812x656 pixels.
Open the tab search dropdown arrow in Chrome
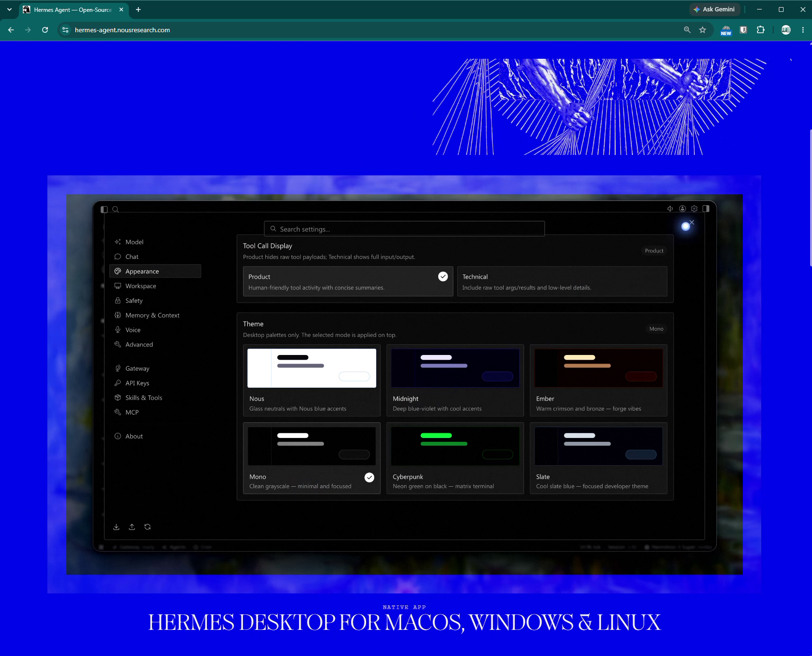9,9
